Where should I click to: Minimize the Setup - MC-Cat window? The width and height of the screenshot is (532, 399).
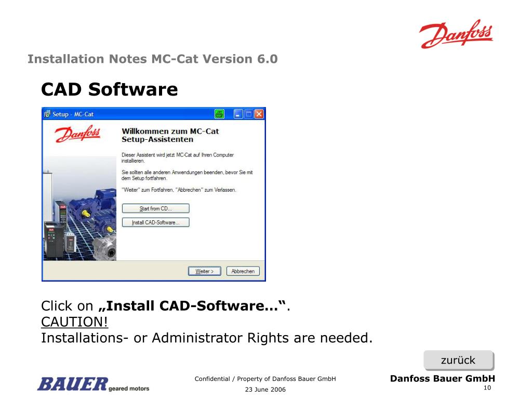tap(238, 114)
